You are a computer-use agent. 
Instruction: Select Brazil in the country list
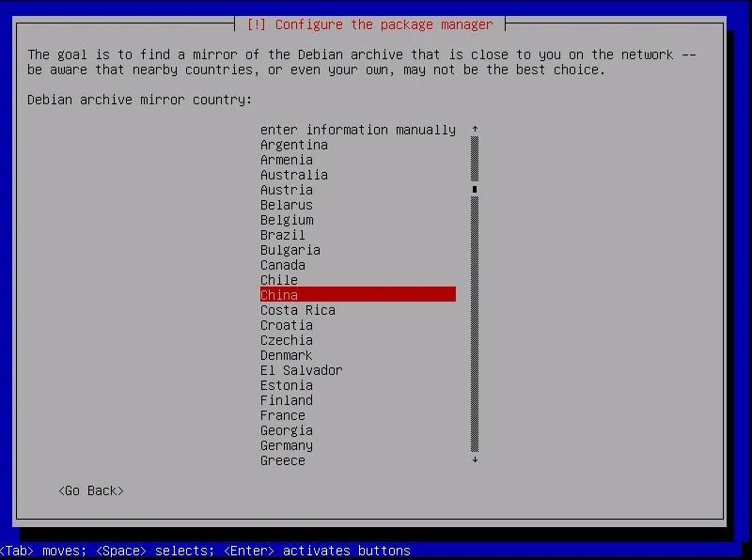point(358,235)
